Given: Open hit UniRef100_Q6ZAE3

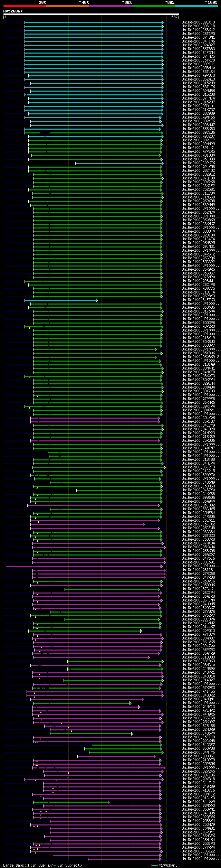Looking at the screenshot, I should tap(198, 80).
